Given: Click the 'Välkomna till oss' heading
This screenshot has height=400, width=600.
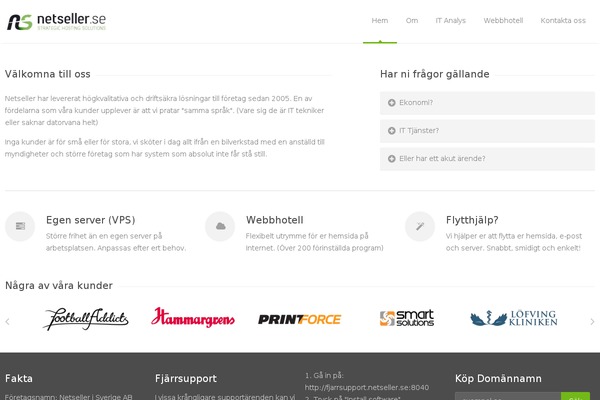Looking at the screenshot, I should tap(47, 74).
